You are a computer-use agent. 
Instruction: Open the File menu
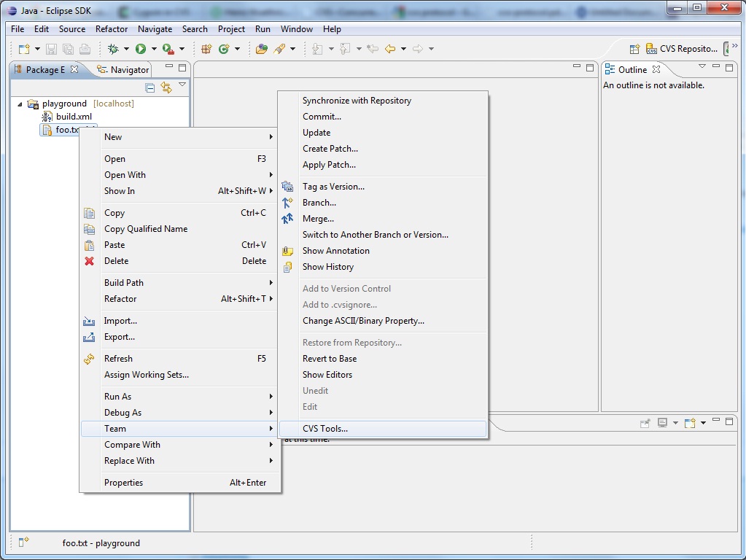[17, 29]
